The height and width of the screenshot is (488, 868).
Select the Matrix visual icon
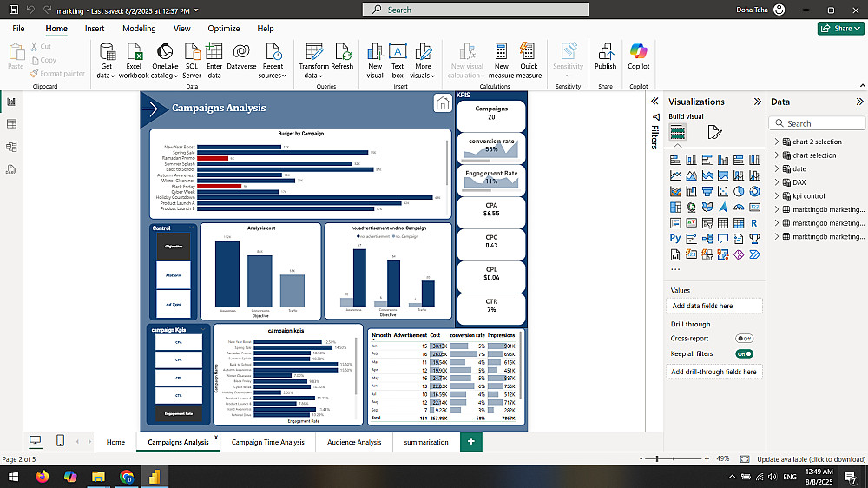[739, 223]
